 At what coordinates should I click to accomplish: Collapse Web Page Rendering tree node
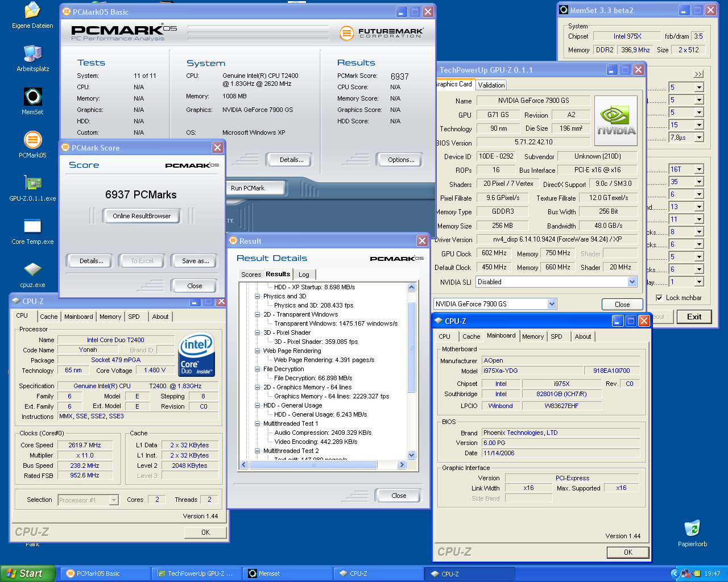257,351
